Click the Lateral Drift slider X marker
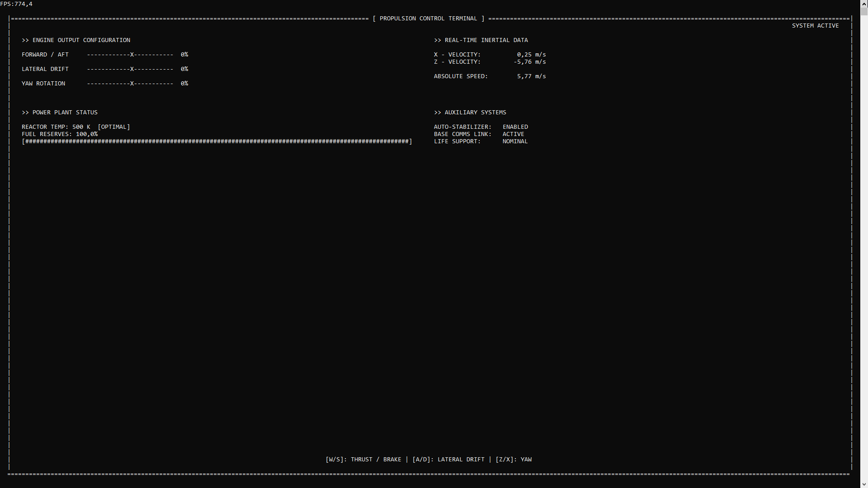This screenshot has height=488, width=868. [132, 69]
